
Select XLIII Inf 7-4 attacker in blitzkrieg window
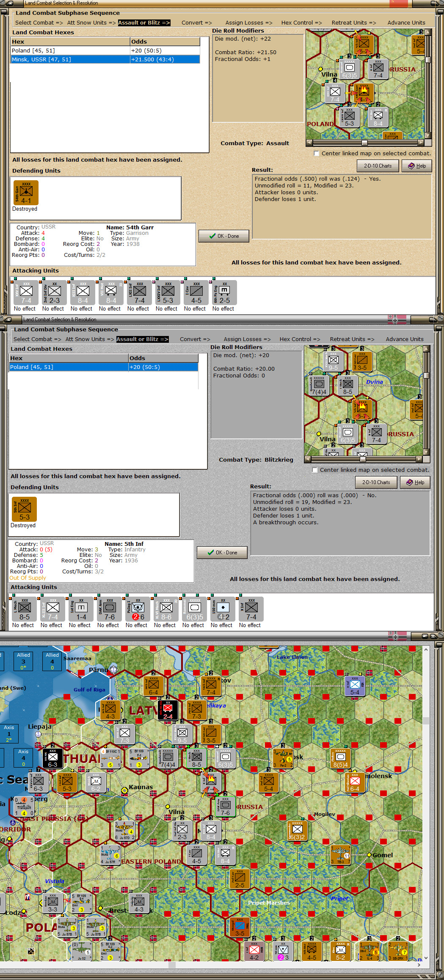pyautogui.click(x=53, y=609)
